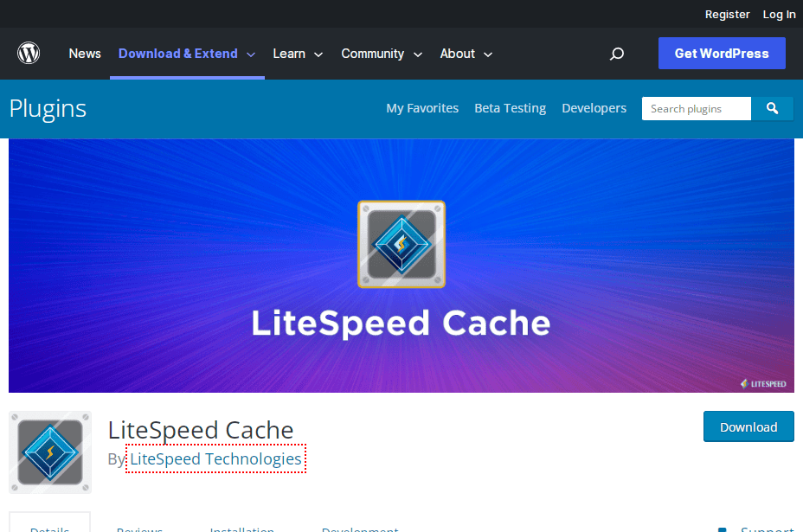The image size is (803, 532).
Task: Click the WordPress logo icon
Action: [29, 54]
